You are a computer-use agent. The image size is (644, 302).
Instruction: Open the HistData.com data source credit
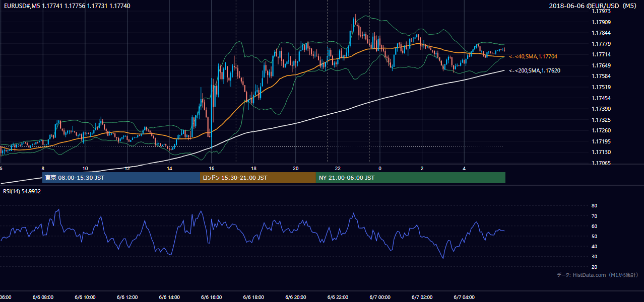[x=597, y=275]
